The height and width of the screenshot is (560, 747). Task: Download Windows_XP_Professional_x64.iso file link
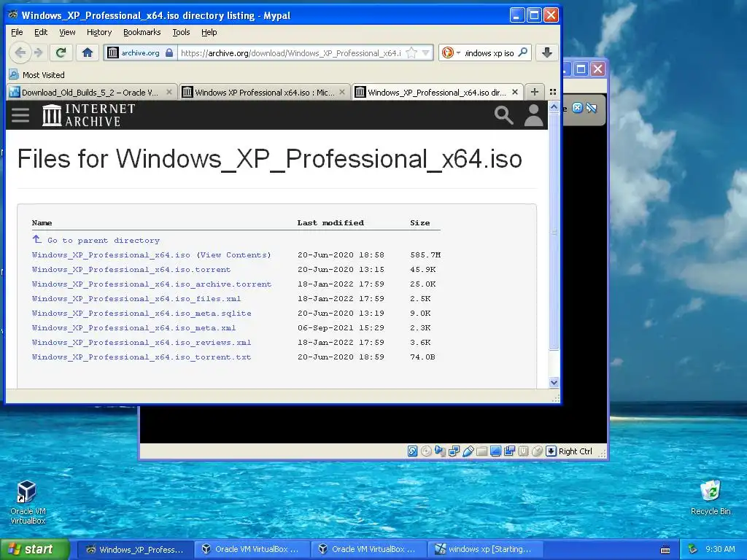point(111,254)
